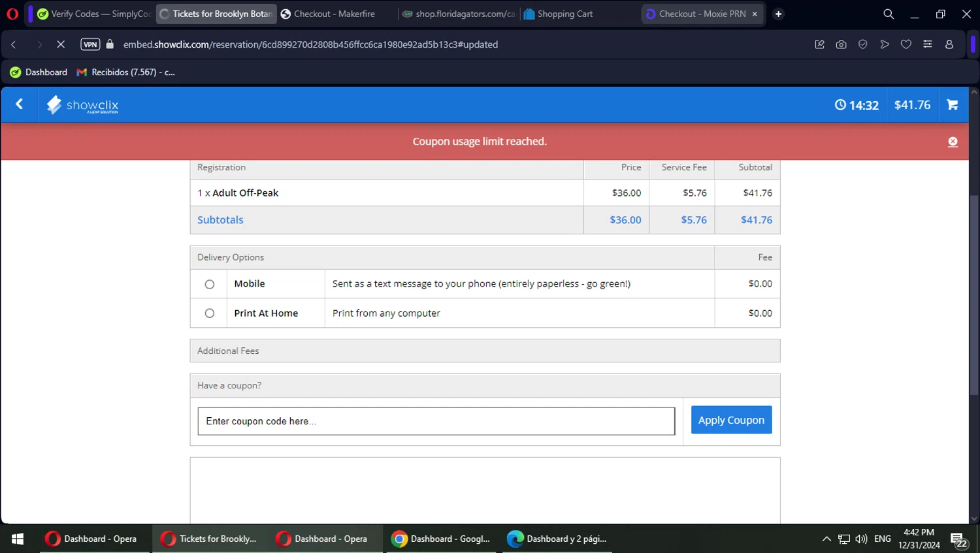The image size is (980, 553).
Task: Click the site security lock icon
Action: (110, 44)
